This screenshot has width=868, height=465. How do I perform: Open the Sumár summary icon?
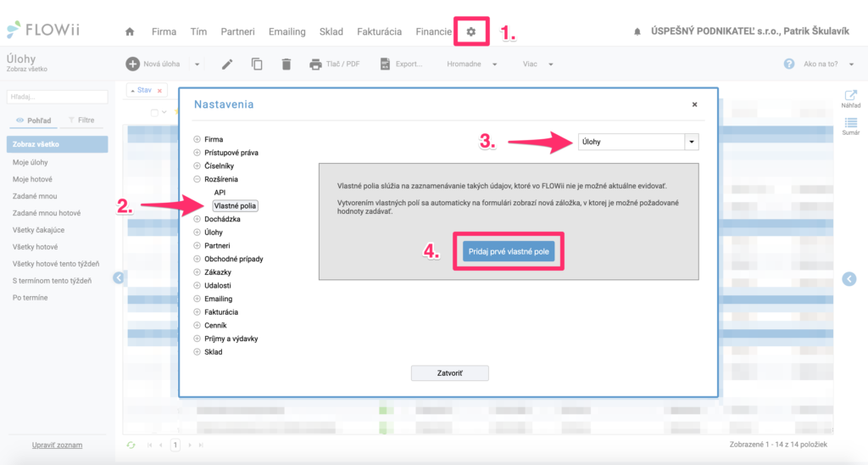851,122
